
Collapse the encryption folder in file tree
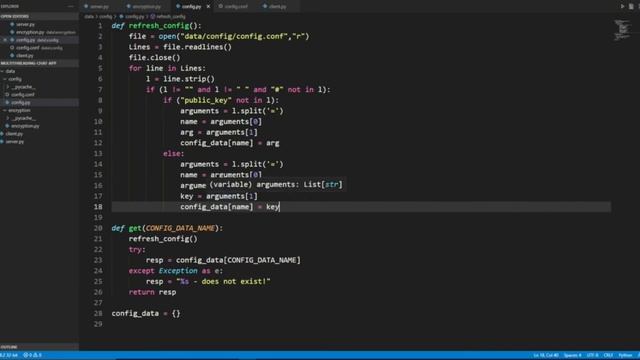(x=39, y=110)
